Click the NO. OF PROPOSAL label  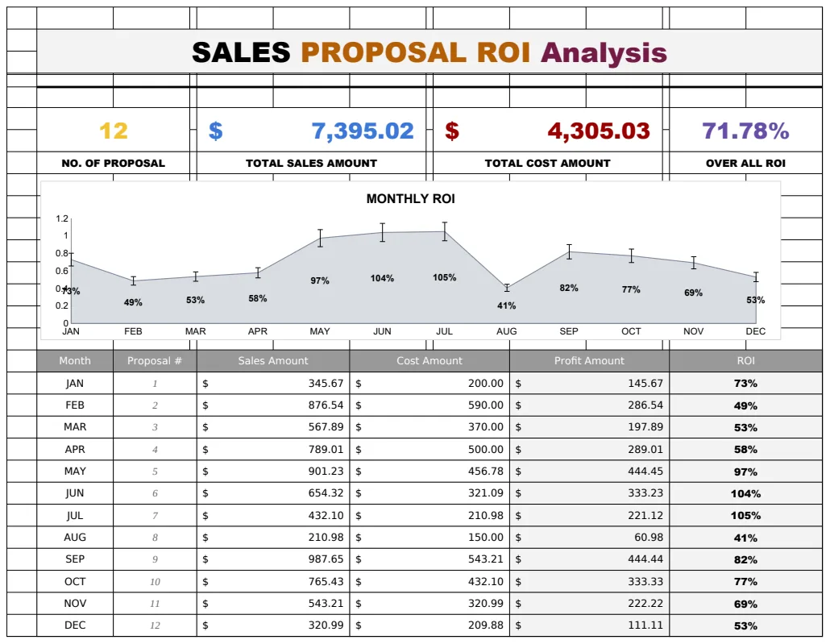coord(114,163)
